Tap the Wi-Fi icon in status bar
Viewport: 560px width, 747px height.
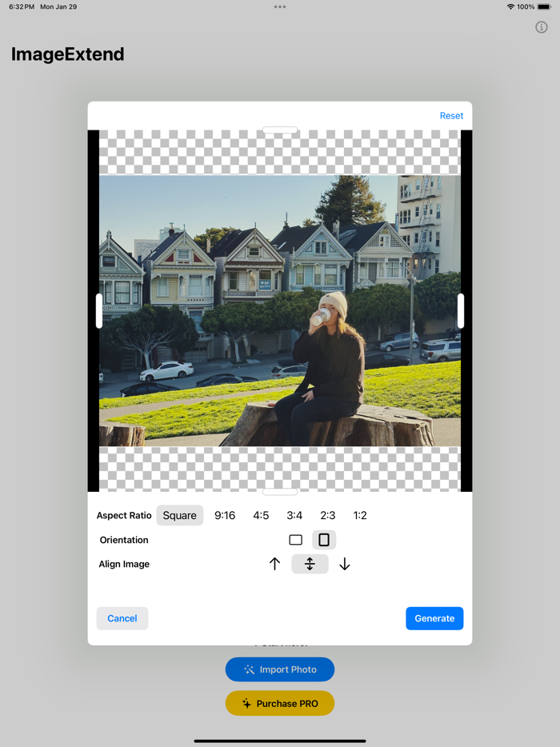pyautogui.click(x=510, y=6)
